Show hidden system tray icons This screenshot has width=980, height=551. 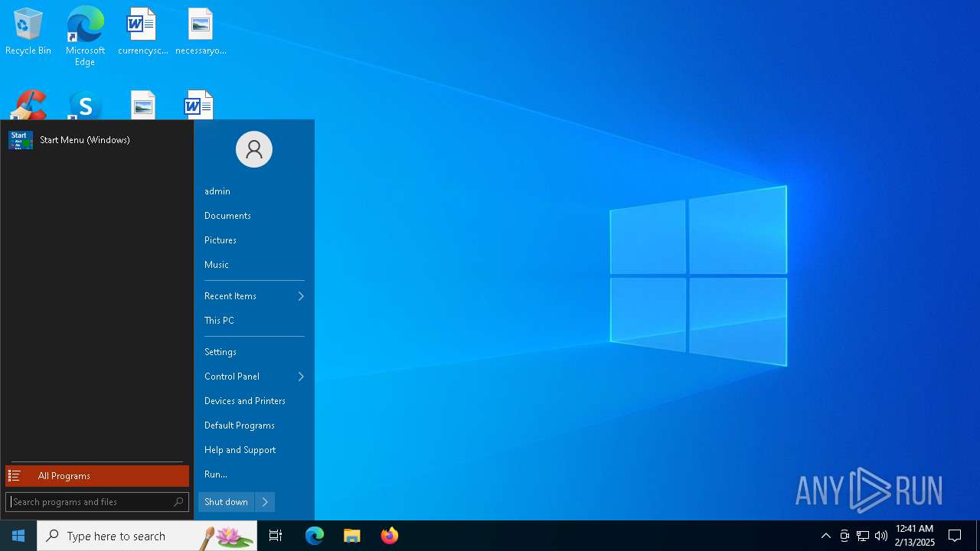click(x=826, y=536)
